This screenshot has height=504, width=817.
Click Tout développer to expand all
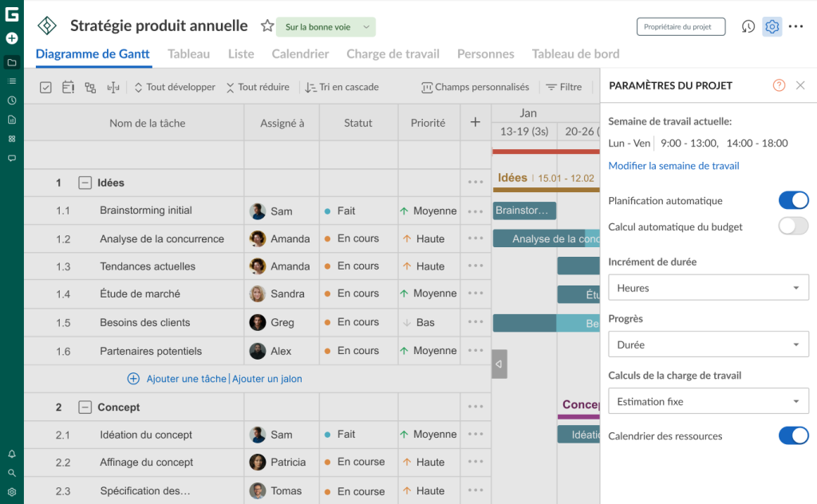coord(175,87)
